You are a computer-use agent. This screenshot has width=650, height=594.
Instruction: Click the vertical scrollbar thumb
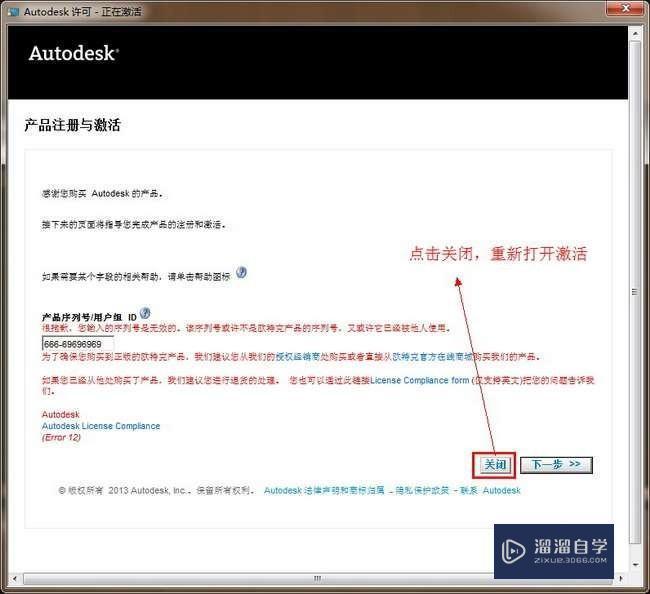pyautogui.click(x=635, y=292)
